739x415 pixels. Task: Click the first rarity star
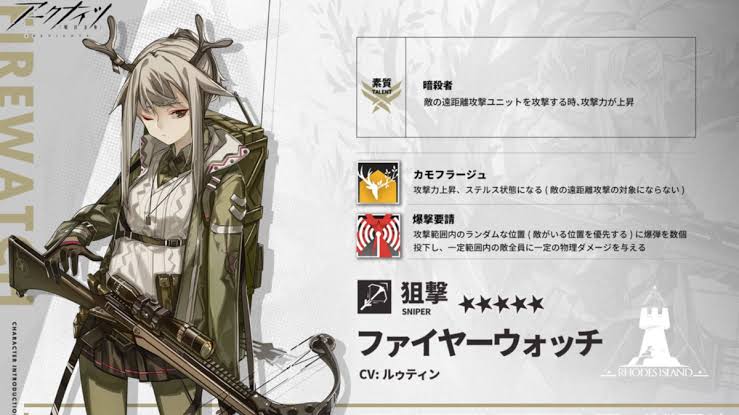coord(467,304)
